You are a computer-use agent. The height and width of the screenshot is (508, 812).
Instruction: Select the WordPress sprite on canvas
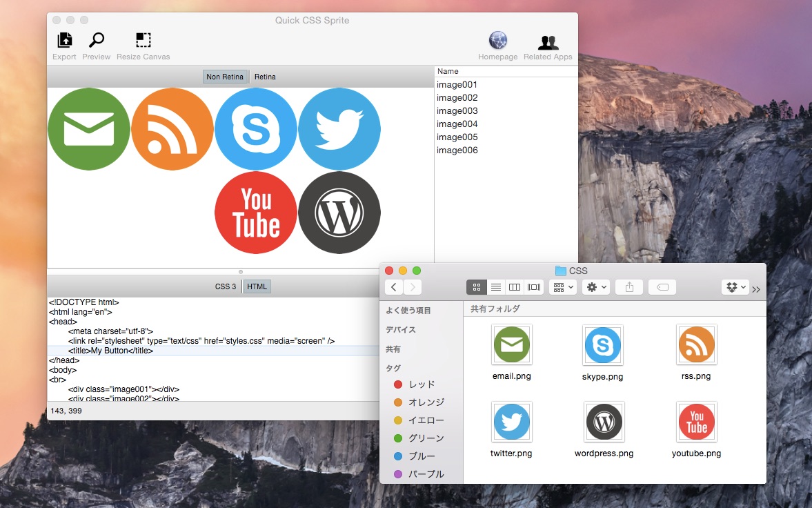coord(339,213)
